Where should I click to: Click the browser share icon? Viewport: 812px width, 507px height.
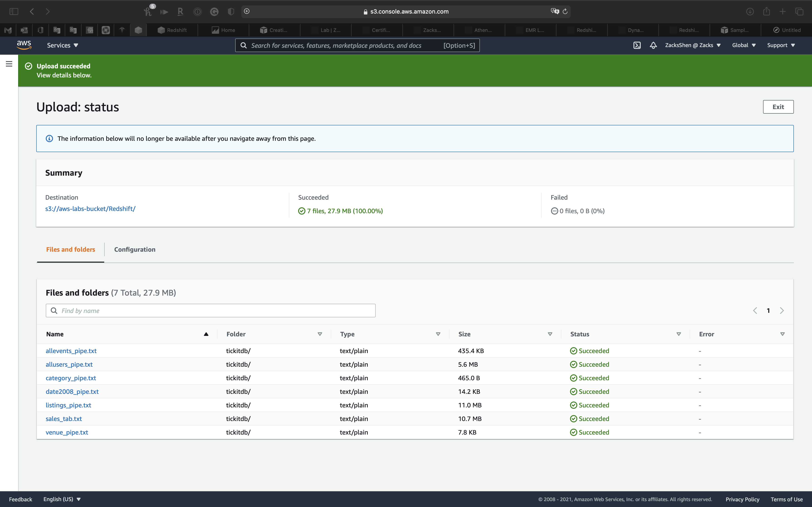(x=766, y=11)
